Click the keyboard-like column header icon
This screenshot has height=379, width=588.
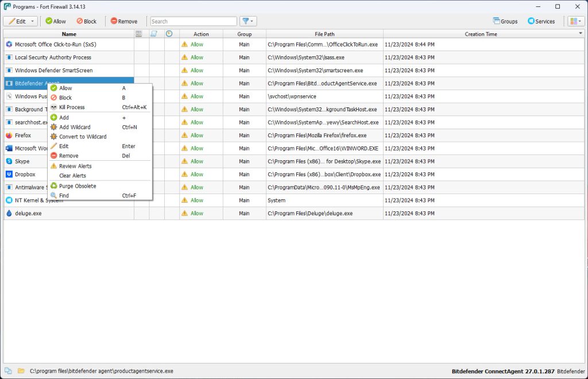tap(139, 34)
